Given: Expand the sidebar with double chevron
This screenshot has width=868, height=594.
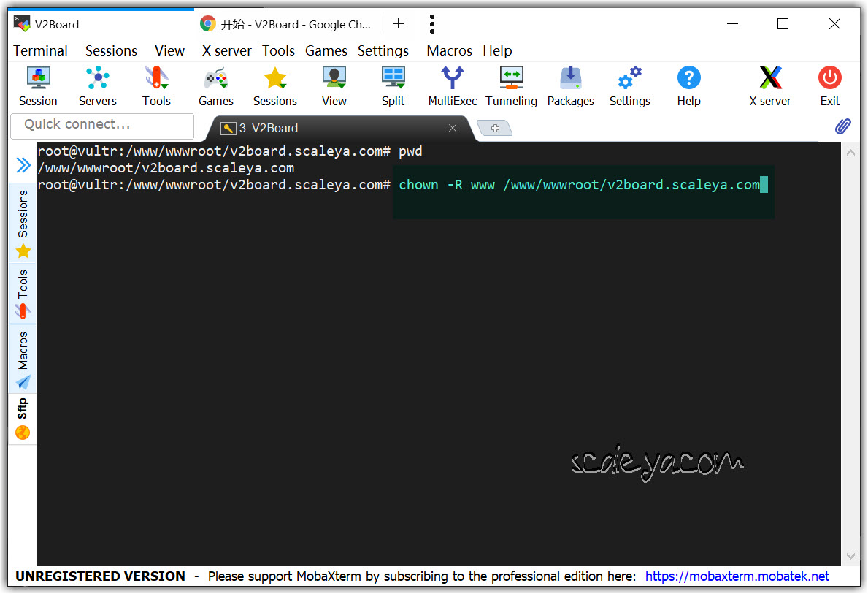Looking at the screenshot, I should point(23,165).
